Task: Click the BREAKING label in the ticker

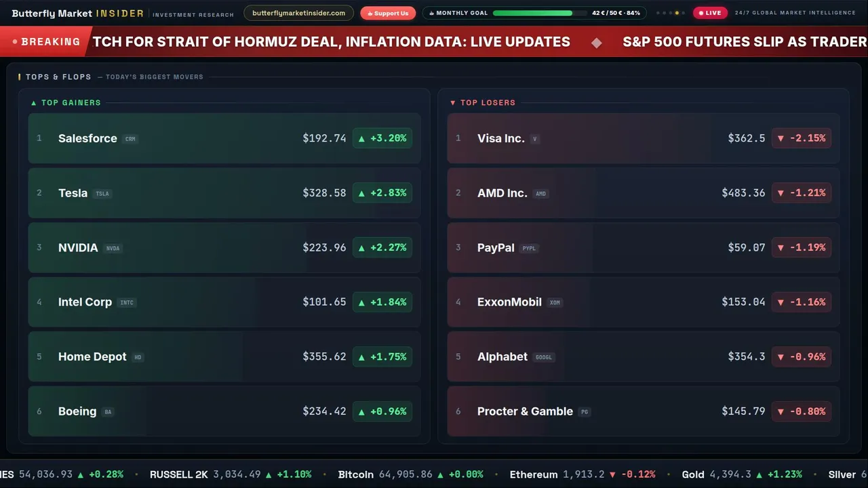Action: tap(46, 42)
